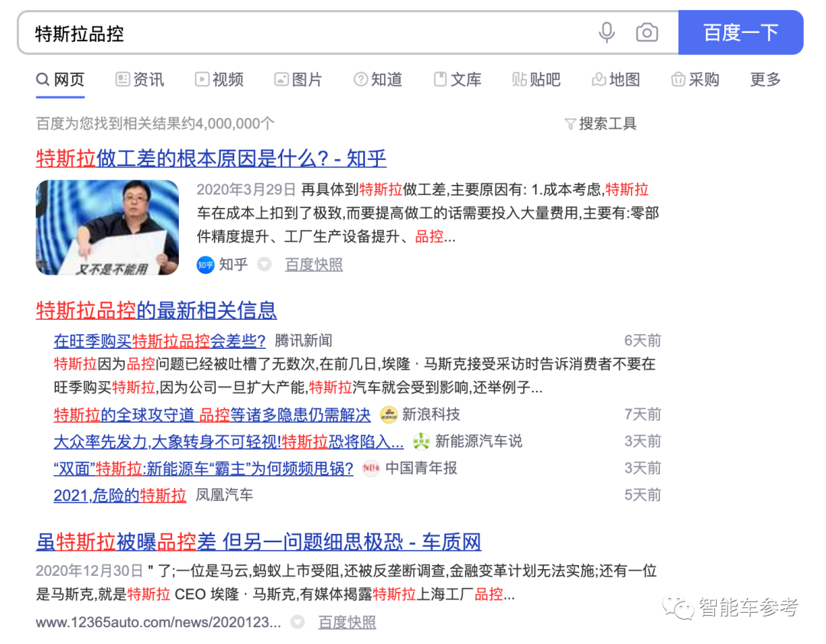Open the “双面”特斯拉 news link
The height and width of the screenshot is (644, 826).
pyautogui.click(x=203, y=469)
